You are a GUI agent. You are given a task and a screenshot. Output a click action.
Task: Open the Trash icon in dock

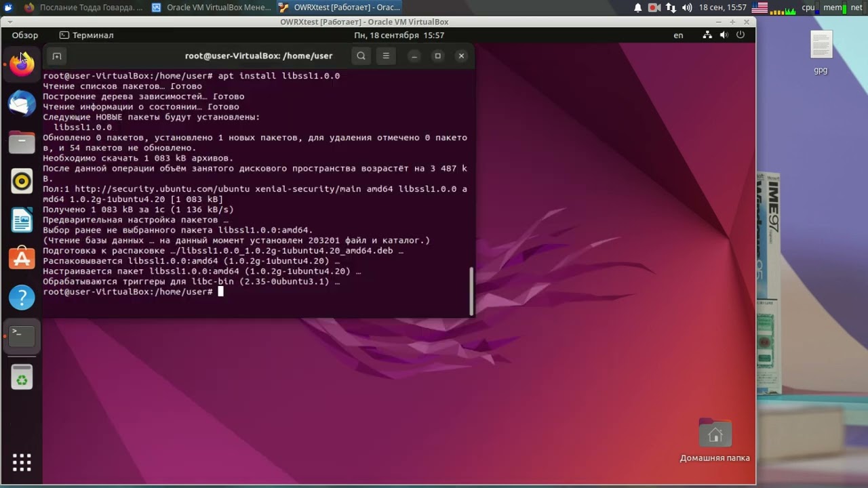click(x=22, y=378)
